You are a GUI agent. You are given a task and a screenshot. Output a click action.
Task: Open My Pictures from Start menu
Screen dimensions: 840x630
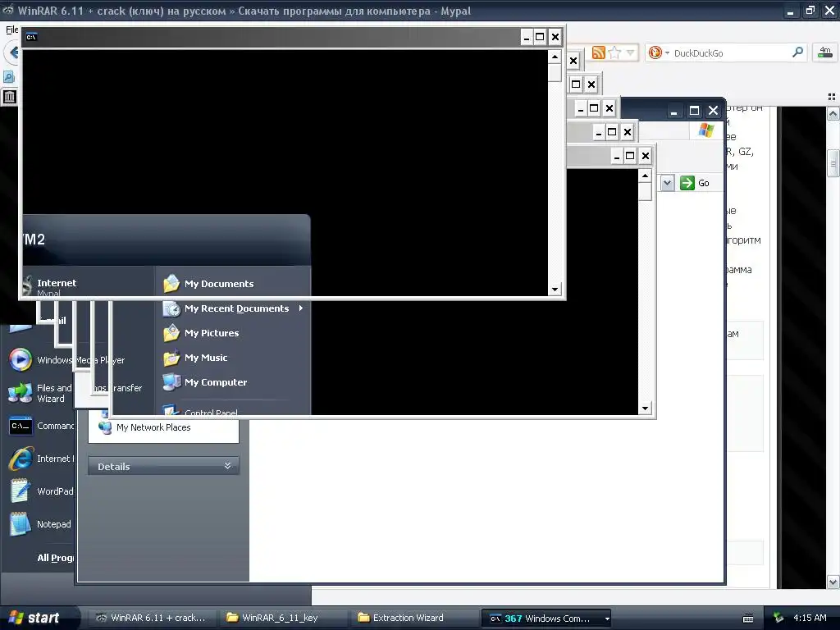coord(212,333)
